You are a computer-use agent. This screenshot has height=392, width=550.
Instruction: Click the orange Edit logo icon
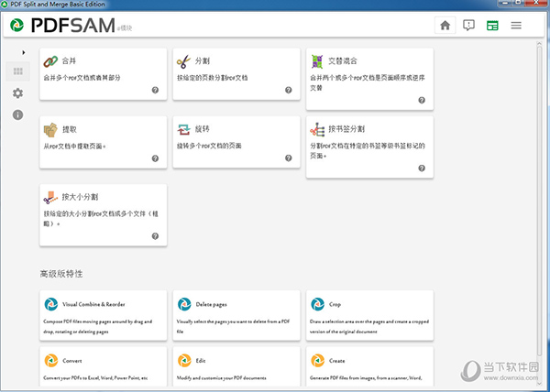184,361
